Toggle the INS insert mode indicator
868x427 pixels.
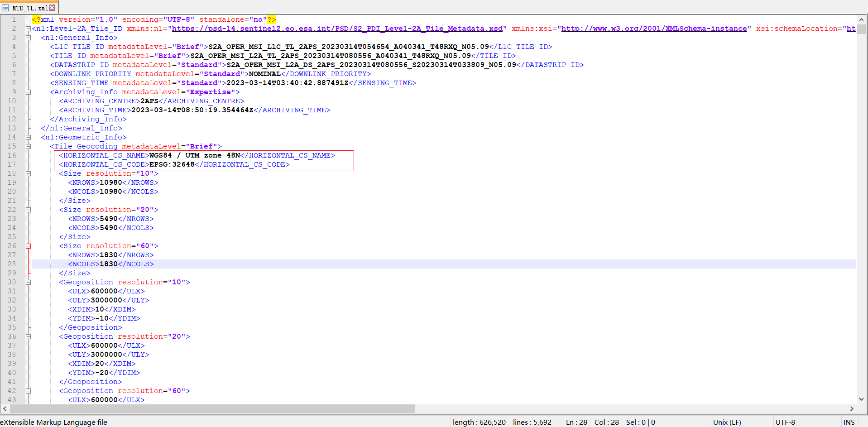point(849,422)
